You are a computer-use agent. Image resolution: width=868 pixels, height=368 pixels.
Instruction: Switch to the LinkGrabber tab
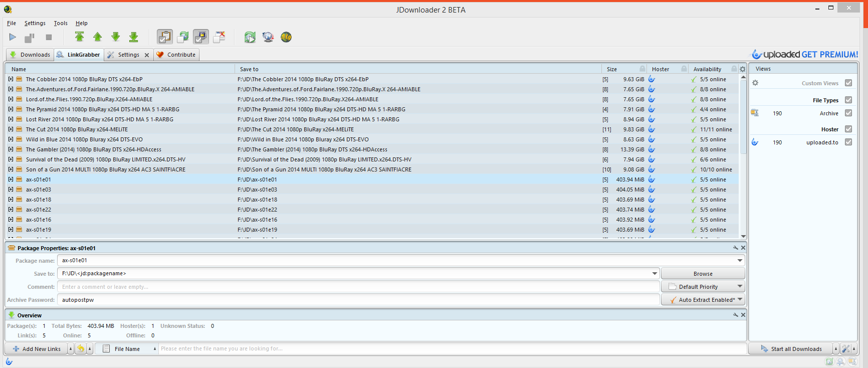pyautogui.click(x=79, y=55)
